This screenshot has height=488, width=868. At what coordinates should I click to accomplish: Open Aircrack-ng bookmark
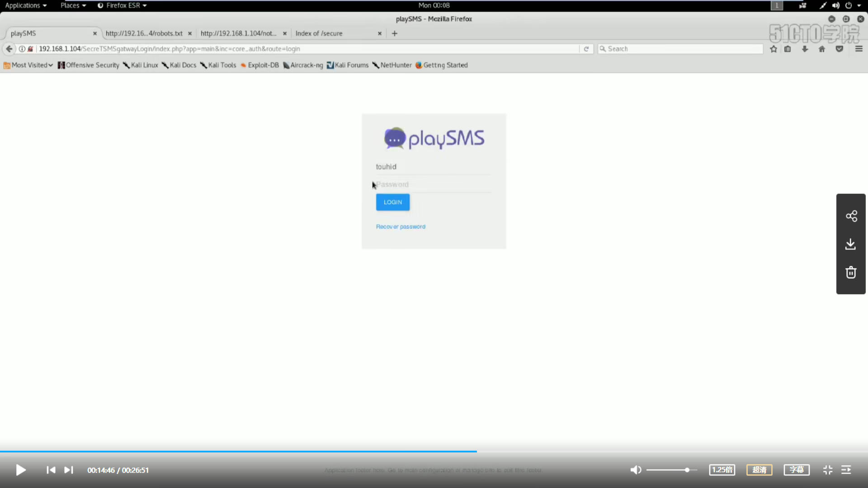[303, 65]
